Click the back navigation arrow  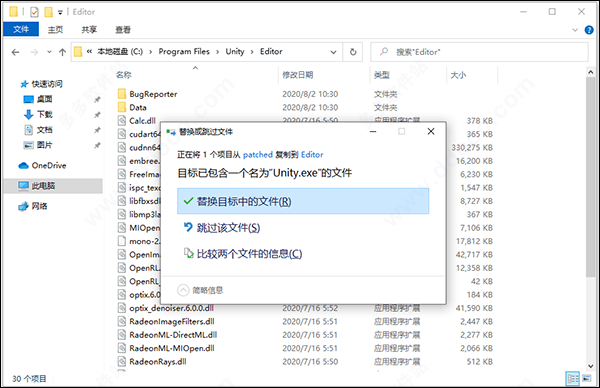click(x=15, y=52)
